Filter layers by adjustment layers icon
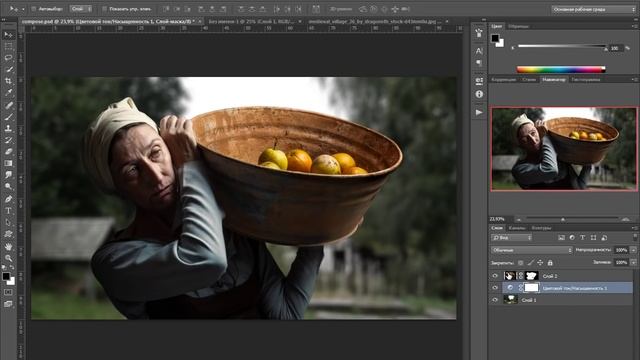Screen dimensions: 640x360 572,238
